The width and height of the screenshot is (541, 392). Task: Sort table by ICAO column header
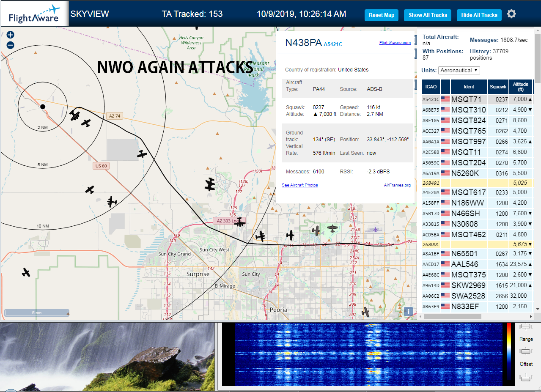coord(431,86)
